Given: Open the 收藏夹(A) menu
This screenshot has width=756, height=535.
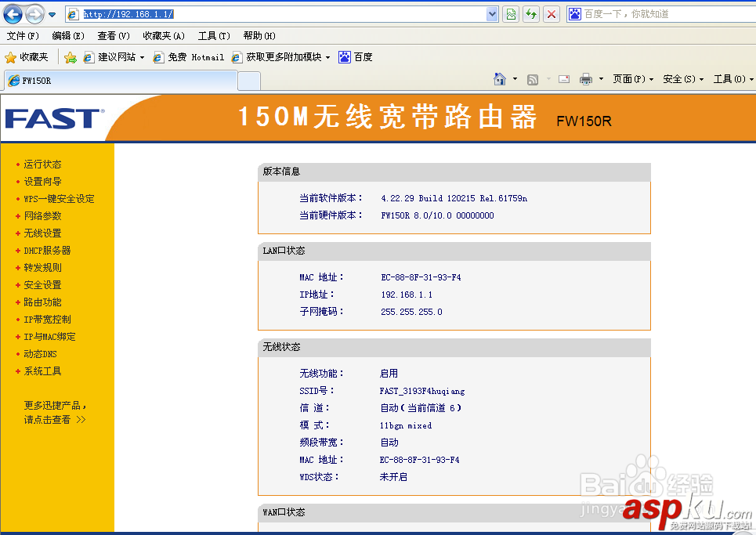Looking at the screenshot, I should 164,36.
